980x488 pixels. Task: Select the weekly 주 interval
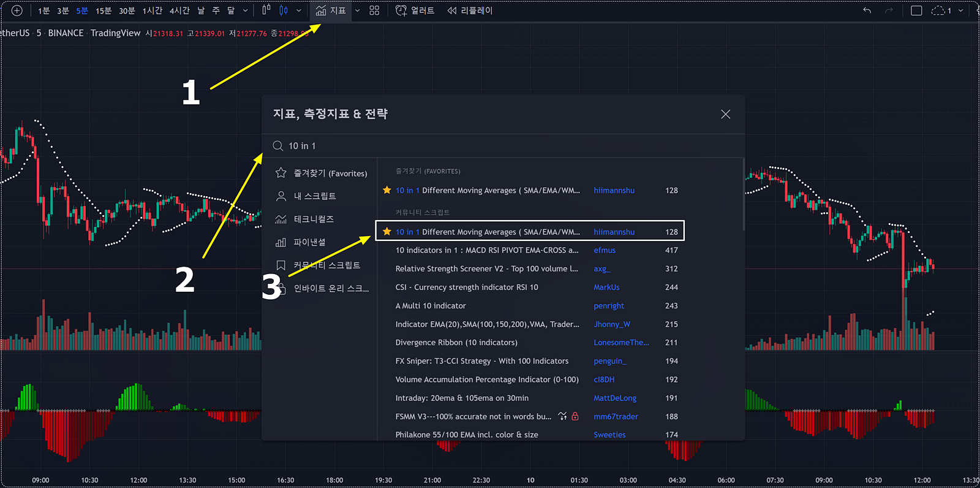point(216,10)
